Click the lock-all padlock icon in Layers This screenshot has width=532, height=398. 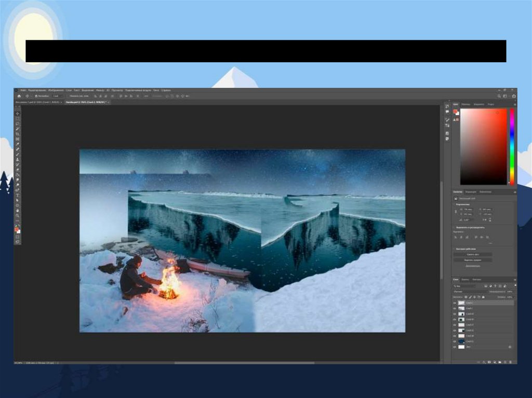pos(484,297)
